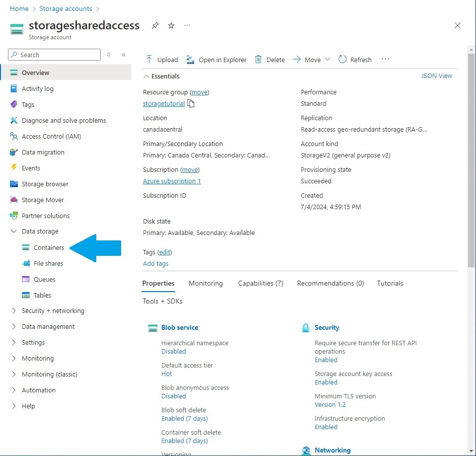Open the JSON View link
This screenshot has height=456, width=476.
coord(436,76)
